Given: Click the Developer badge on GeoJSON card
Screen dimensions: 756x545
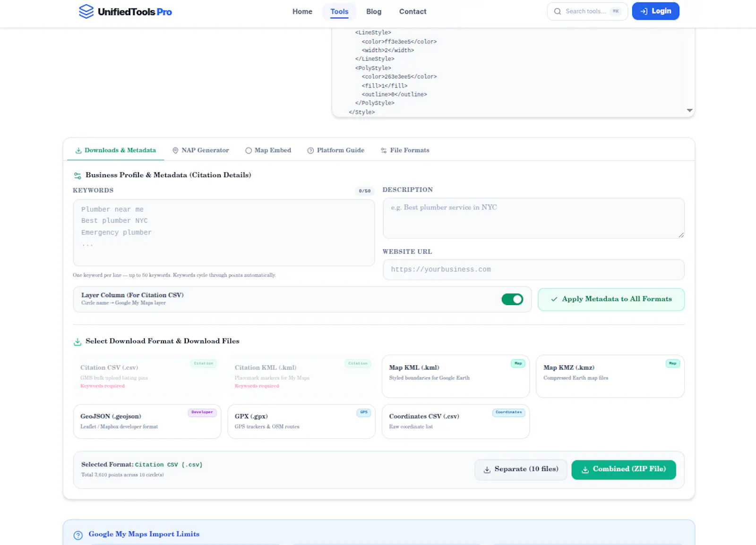Looking at the screenshot, I should [202, 412].
